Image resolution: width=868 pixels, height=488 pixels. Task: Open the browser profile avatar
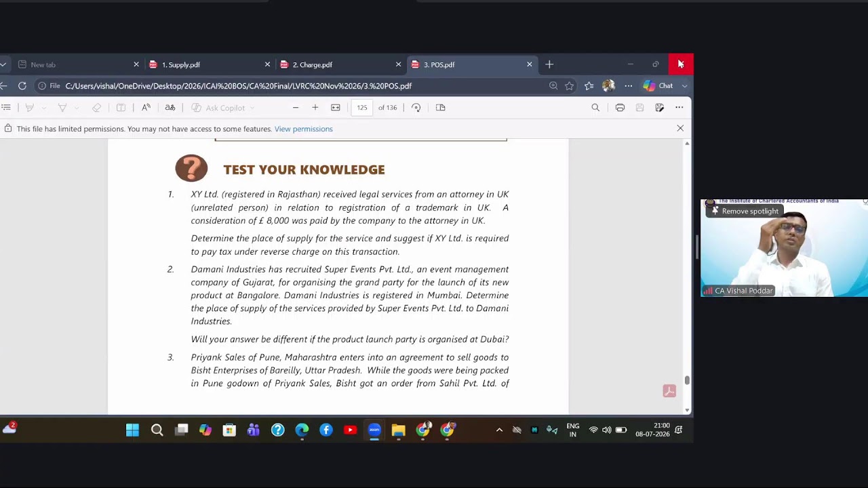pyautogui.click(x=608, y=86)
